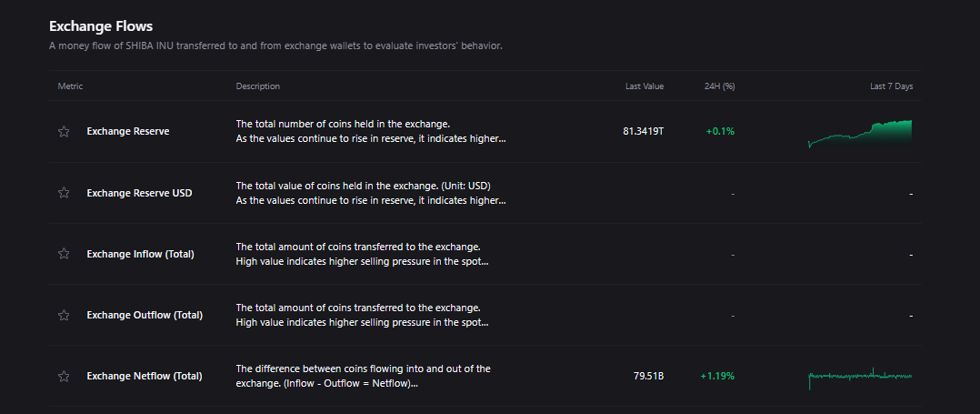
Task: Star the Exchange Reserve metric
Action: [x=64, y=131]
